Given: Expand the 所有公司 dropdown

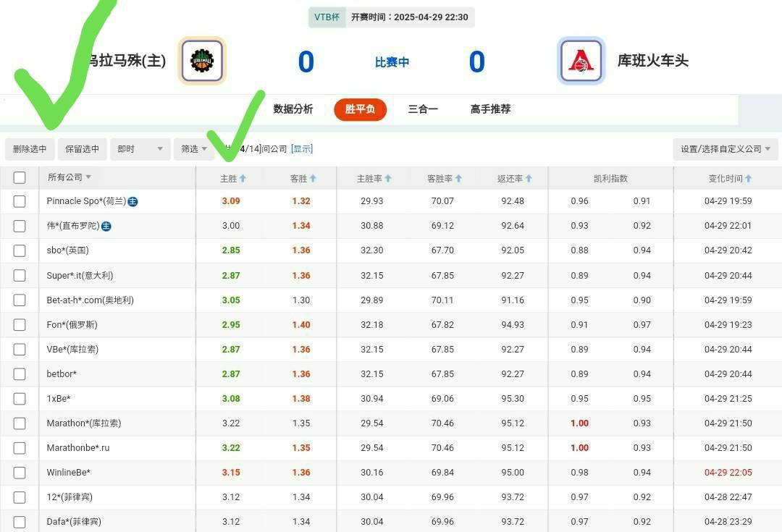Looking at the screenshot, I should tap(70, 177).
